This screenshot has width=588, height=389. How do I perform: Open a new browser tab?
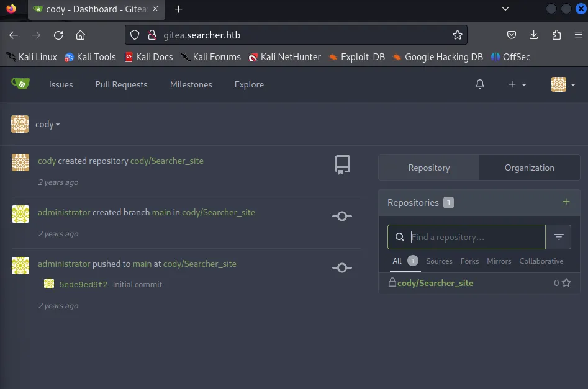(178, 9)
